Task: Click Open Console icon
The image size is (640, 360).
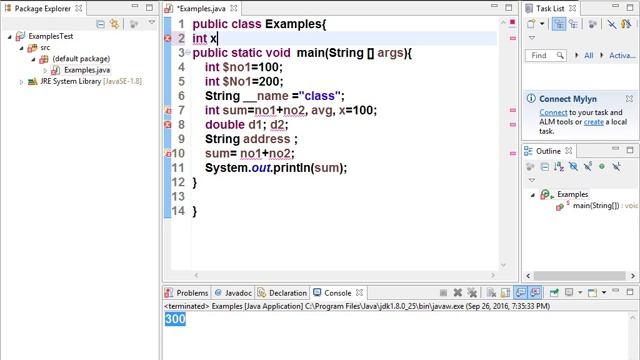Action: tap(592, 293)
